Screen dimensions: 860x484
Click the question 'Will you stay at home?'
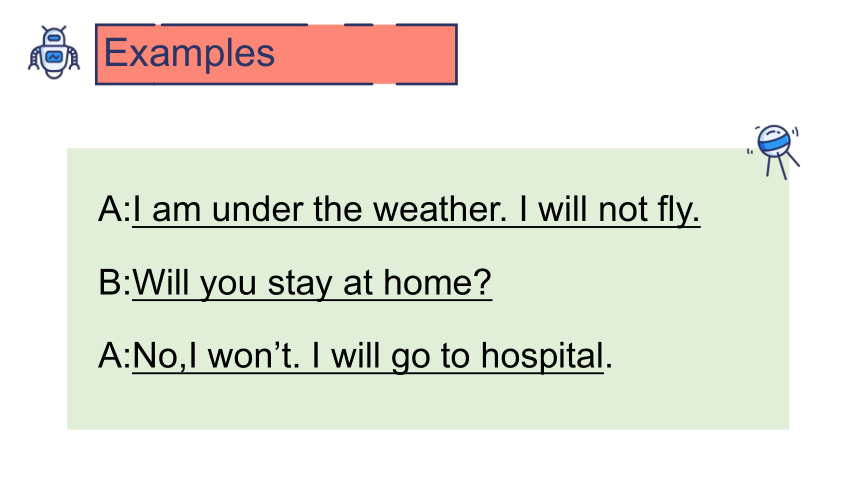coord(312,283)
